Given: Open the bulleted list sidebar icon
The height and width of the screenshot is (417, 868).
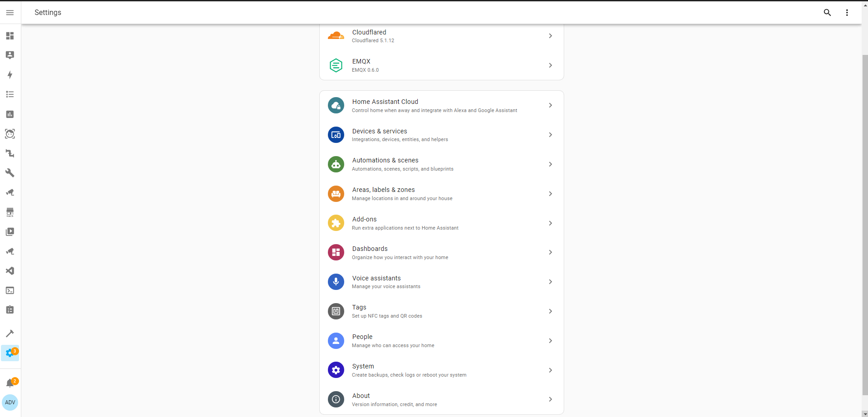Looking at the screenshot, I should [10, 94].
